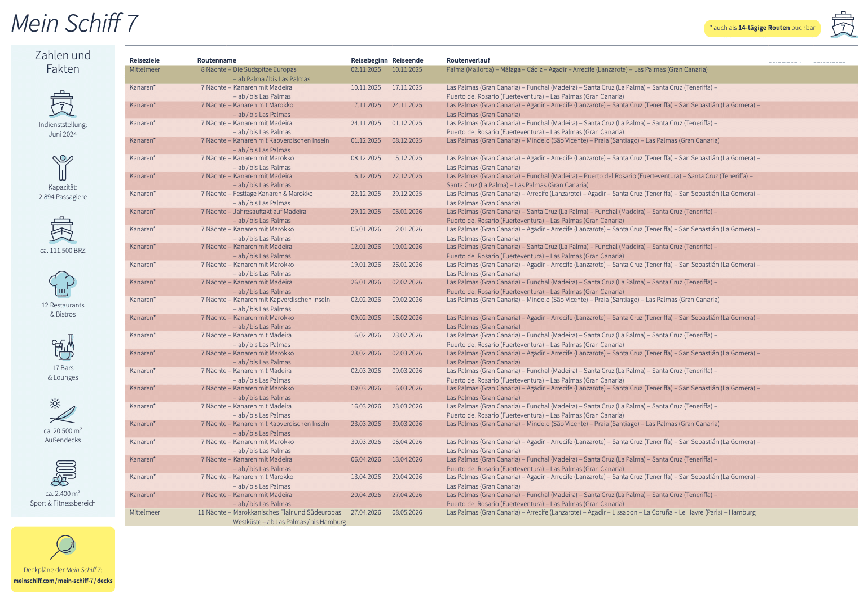This screenshot has height=602, width=868.
Task: Click the spa stones icon for Sport & Fitnessbereich
Action: pyautogui.click(x=63, y=473)
